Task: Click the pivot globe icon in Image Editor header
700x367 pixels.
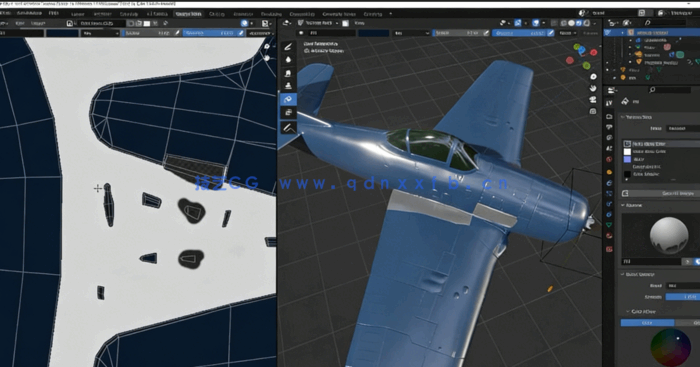Action: point(245,23)
